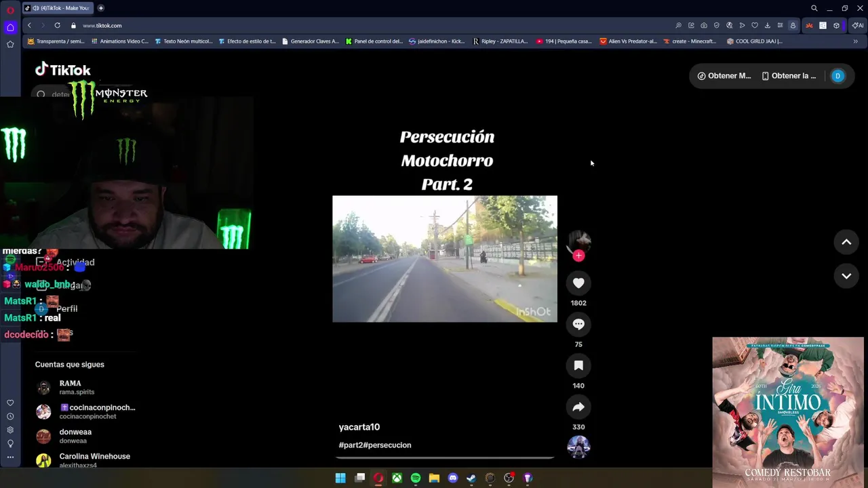This screenshot has height=488, width=868.
Task: Click the browser tab search magnifier
Action: click(814, 8)
